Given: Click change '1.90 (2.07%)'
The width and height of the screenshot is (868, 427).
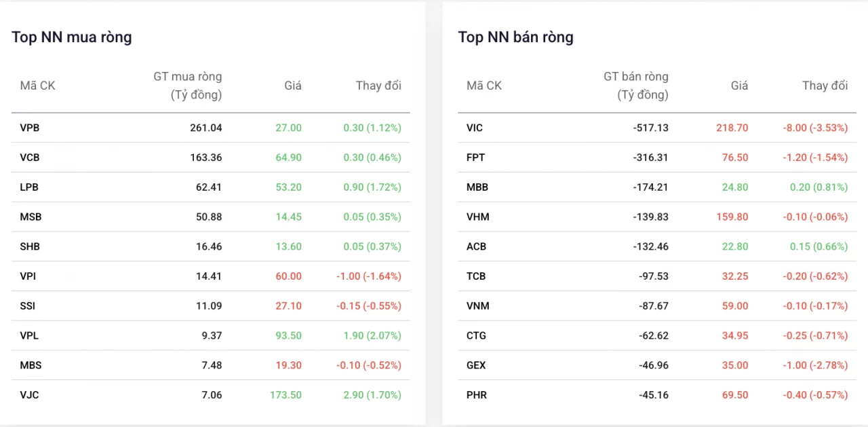Looking at the screenshot, I should coord(372,336).
